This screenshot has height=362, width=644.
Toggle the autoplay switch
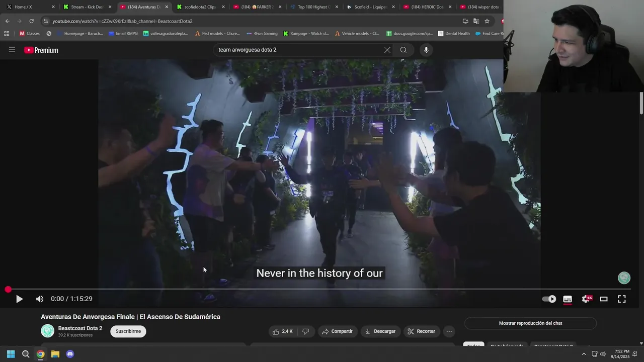[549, 299]
